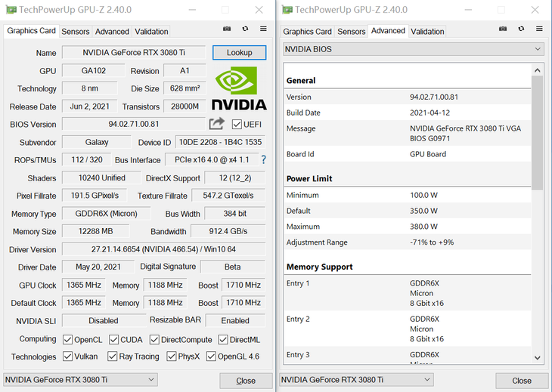Click refresh icon in left GPU-Z window
Screen dimensions: 552x392
click(x=245, y=29)
